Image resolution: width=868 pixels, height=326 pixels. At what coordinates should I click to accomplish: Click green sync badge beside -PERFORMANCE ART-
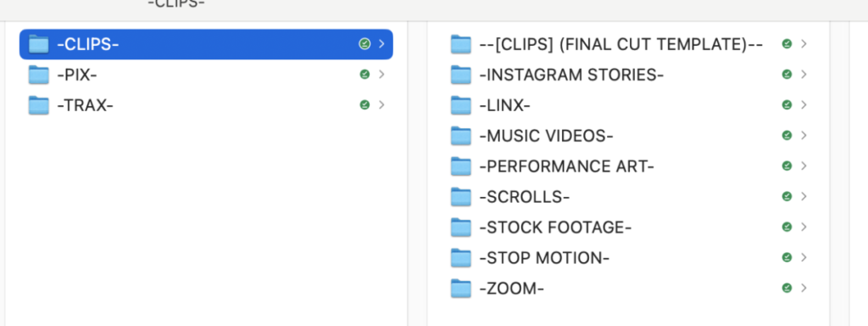point(787,166)
